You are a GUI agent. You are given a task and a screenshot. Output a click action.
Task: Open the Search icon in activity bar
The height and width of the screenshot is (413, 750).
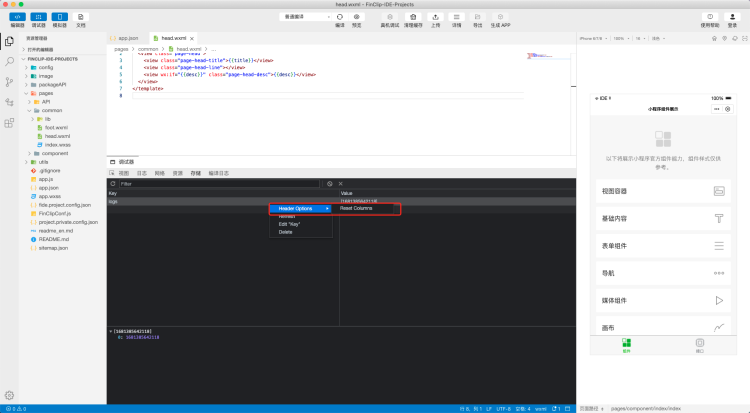click(x=9, y=62)
